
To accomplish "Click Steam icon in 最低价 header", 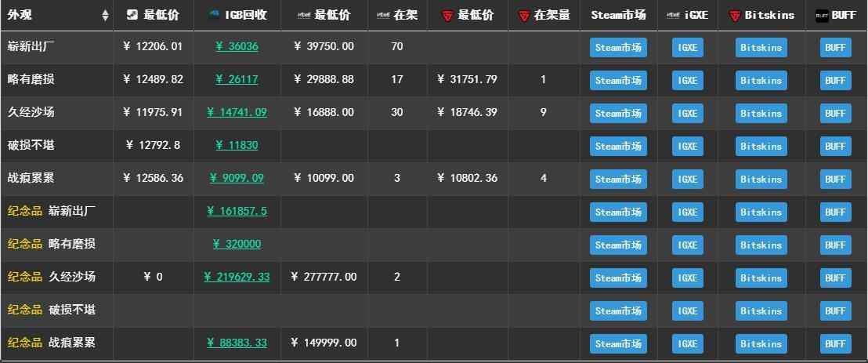I will (132, 15).
